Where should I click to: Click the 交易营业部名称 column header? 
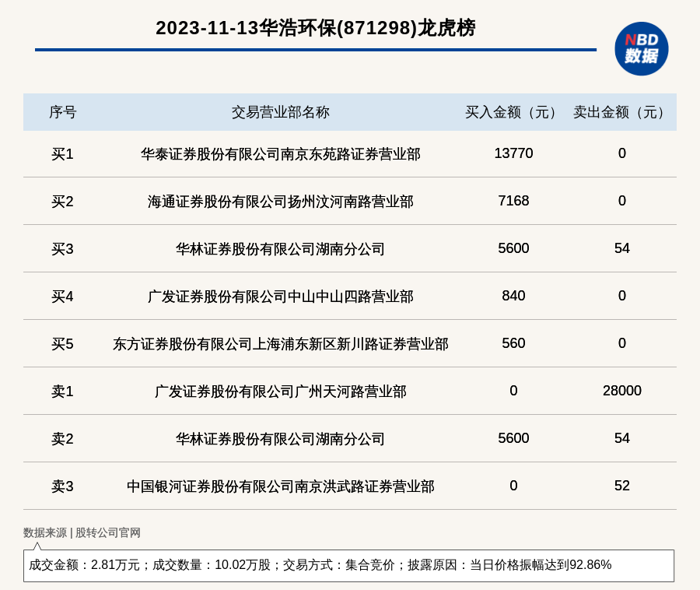tap(280, 112)
